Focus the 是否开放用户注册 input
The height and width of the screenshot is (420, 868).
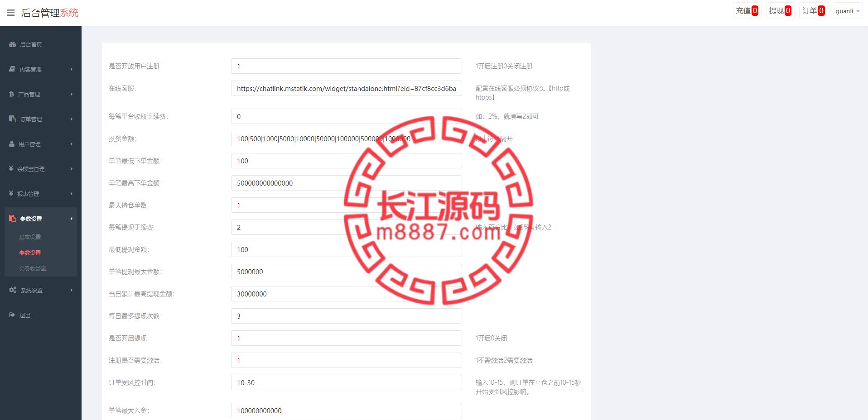(347, 66)
